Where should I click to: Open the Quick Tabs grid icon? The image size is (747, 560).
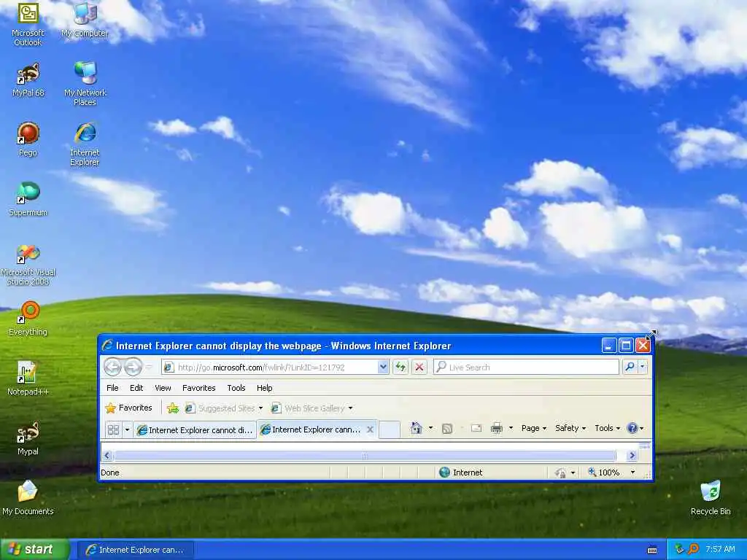(x=113, y=429)
